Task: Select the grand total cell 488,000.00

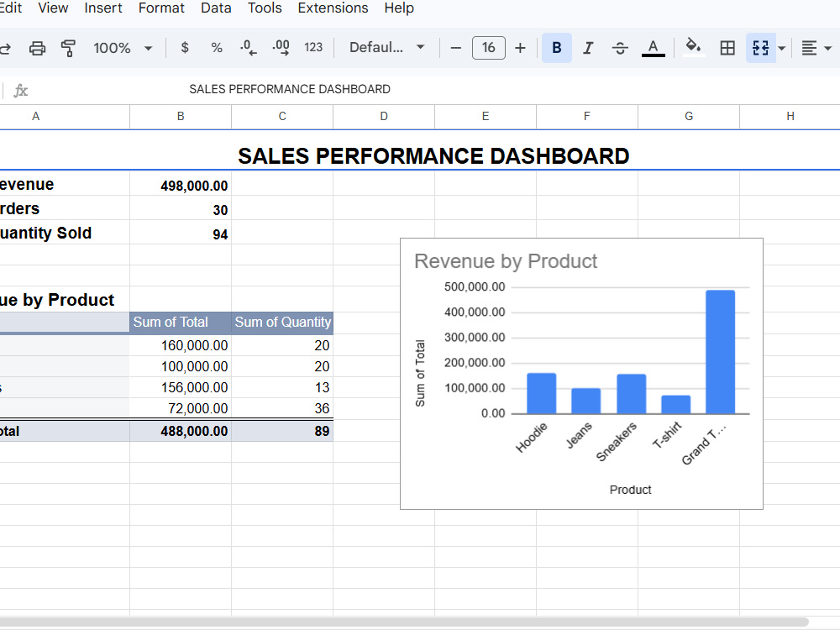Action: (181, 431)
